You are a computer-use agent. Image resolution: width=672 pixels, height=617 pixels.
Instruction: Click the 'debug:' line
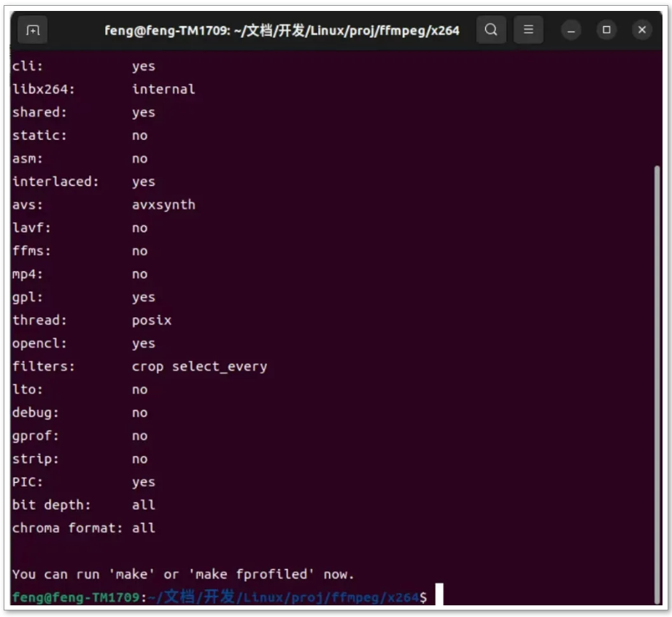(80, 413)
